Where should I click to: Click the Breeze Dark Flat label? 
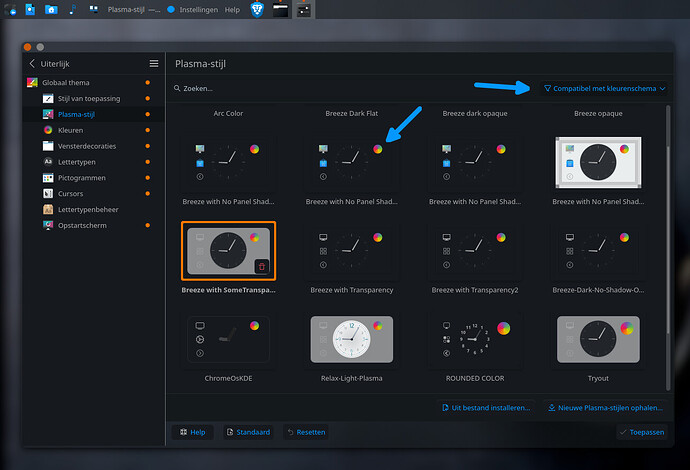click(x=352, y=114)
